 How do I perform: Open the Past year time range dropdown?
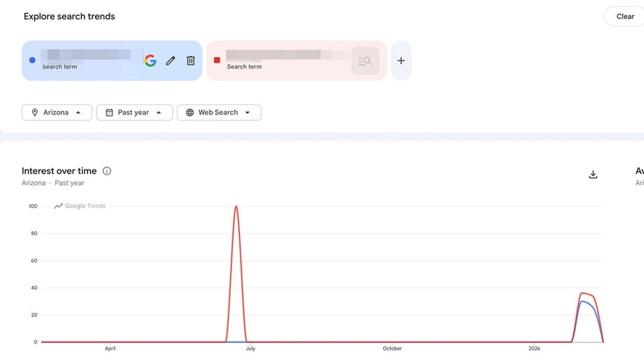(x=134, y=112)
